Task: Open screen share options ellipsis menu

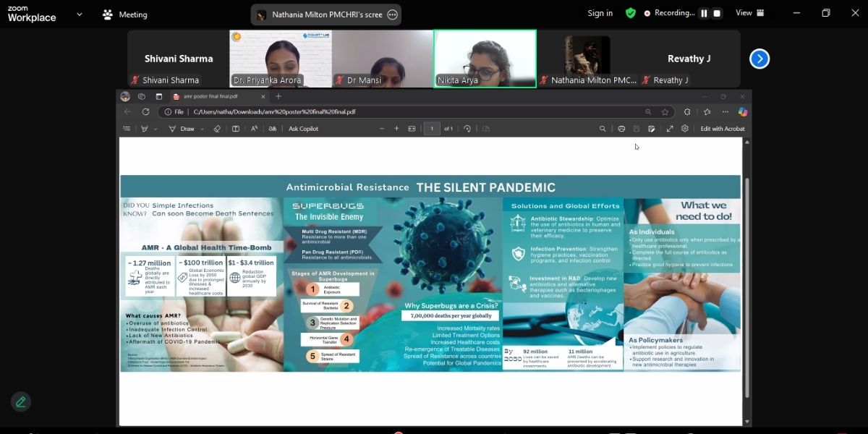Action: tap(392, 14)
